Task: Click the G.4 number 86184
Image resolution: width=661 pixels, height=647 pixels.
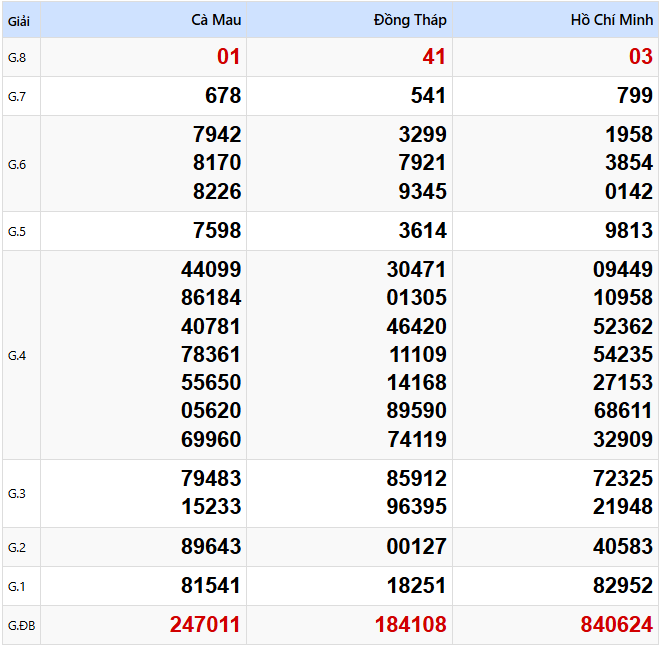Action: tap(211, 298)
